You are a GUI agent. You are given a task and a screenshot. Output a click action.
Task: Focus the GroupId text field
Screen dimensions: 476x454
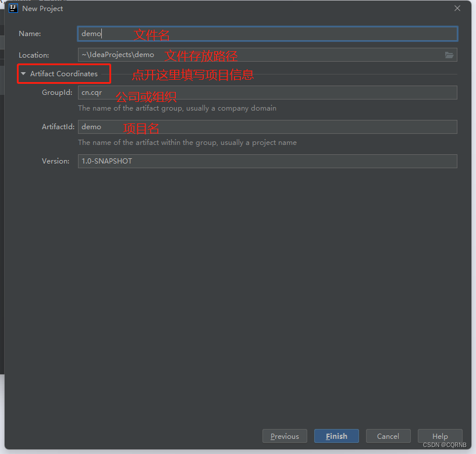pyautogui.click(x=268, y=93)
